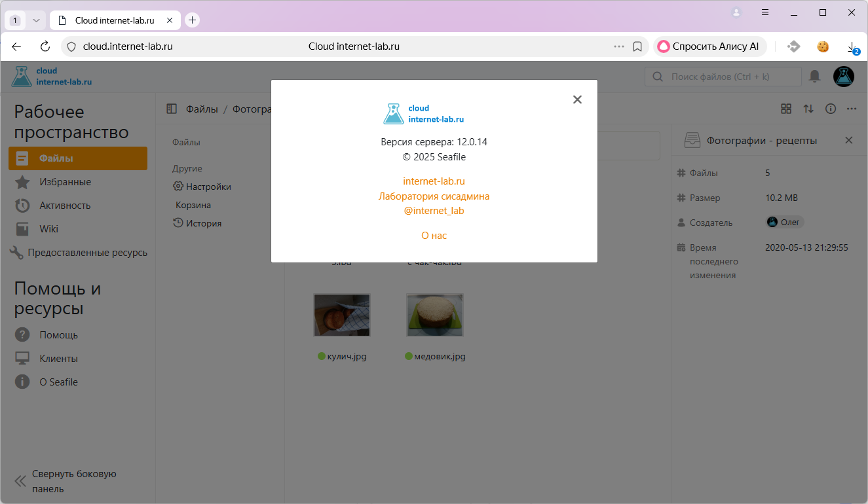Image resolution: width=868 pixels, height=504 pixels.
Task: Open the sort order icon
Action: (x=808, y=109)
